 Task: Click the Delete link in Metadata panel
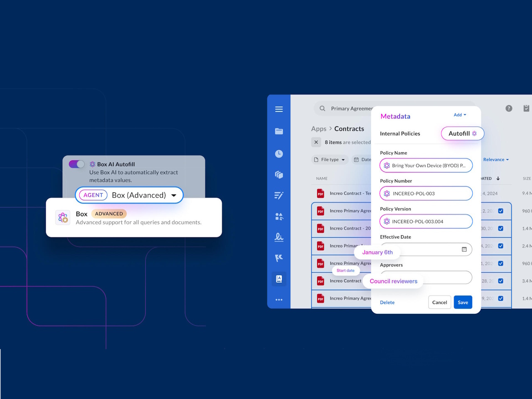pos(387,303)
